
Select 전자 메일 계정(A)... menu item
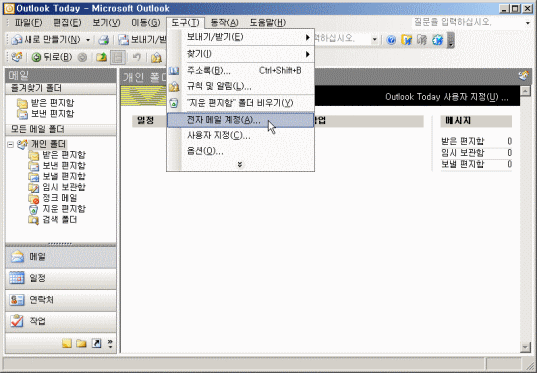[240, 120]
